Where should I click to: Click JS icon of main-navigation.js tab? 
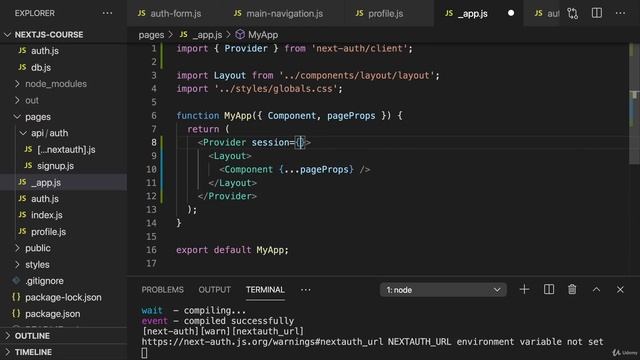coord(238,13)
